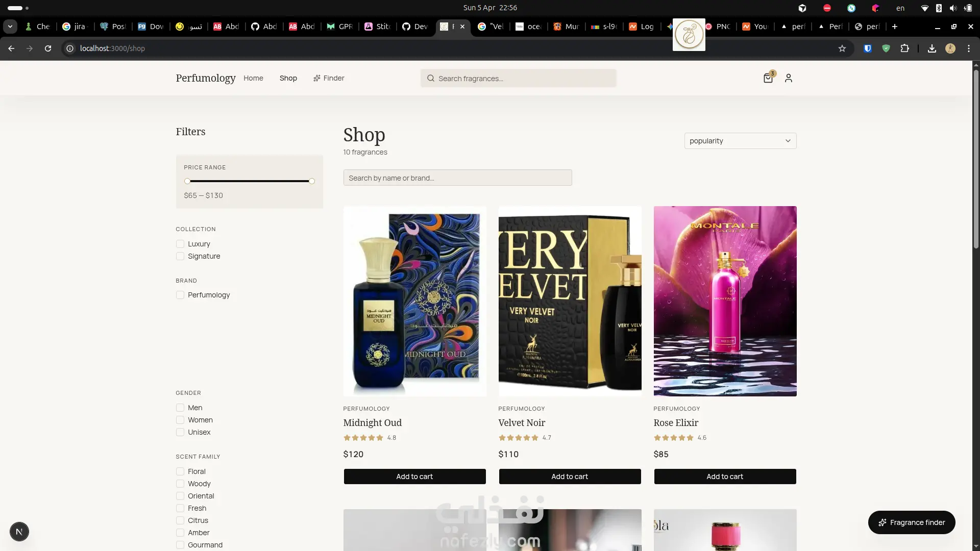The height and width of the screenshot is (551, 980).
Task: Open the 'en' keyboard language menu
Action: coord(900,8)
